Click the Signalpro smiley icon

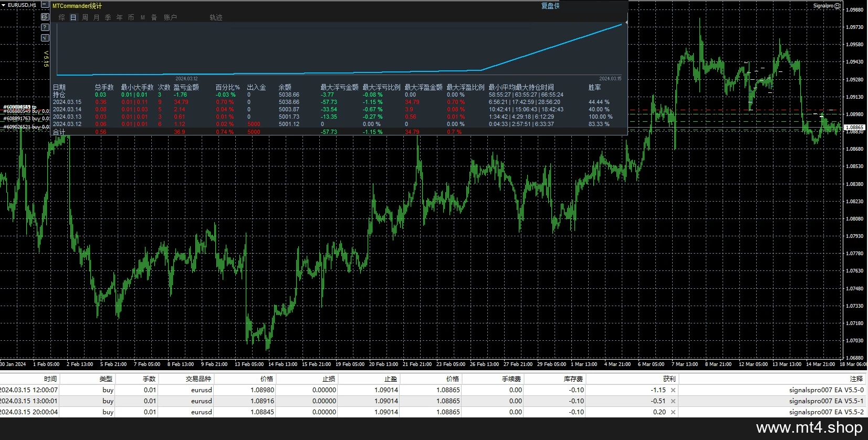838,6
